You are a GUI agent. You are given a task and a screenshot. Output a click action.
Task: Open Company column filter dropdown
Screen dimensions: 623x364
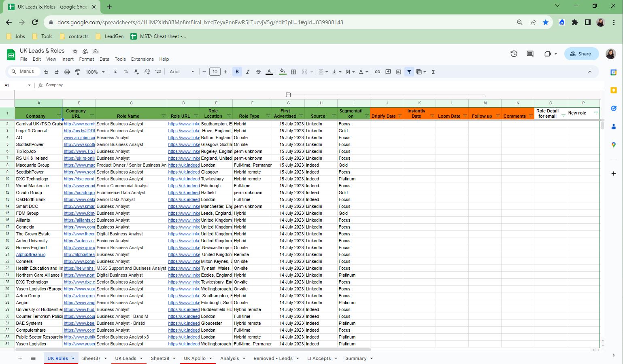(59, 116)
